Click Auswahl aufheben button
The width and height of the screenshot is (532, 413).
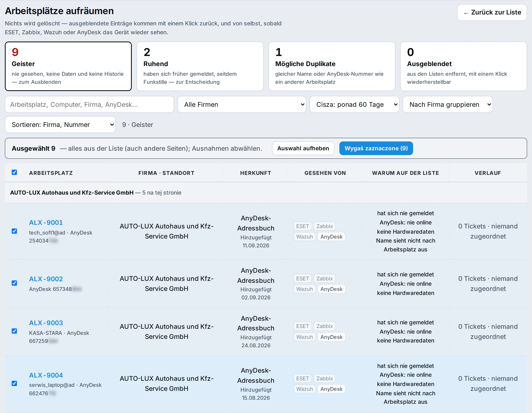tap(303, 148)
